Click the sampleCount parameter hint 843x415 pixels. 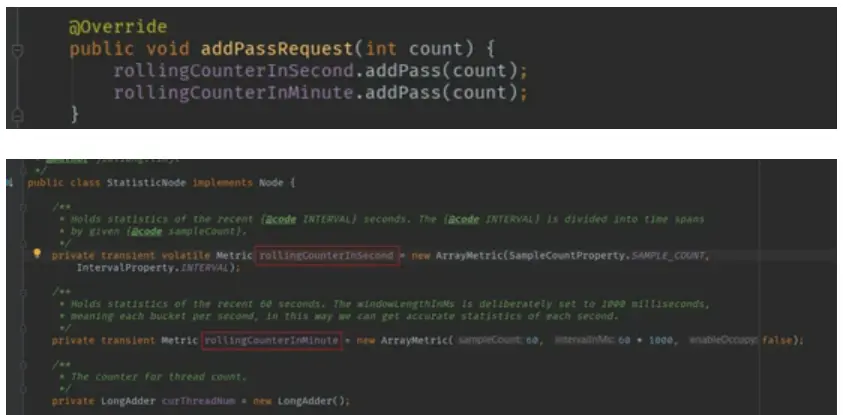481,340
